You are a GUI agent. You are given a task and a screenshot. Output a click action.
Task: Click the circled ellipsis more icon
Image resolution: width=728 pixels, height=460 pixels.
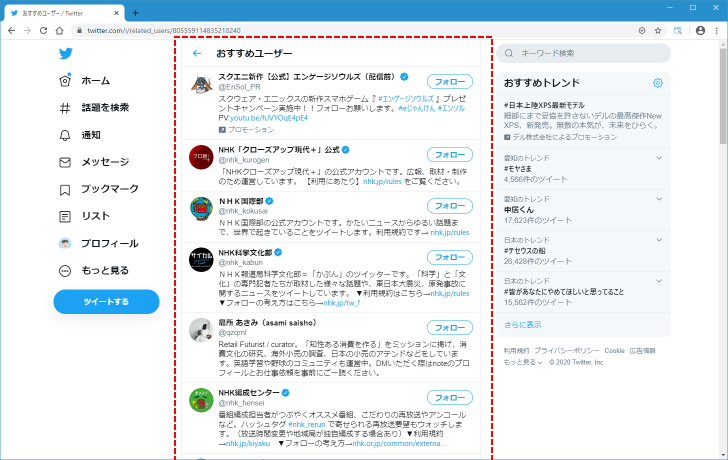point(65,271)
